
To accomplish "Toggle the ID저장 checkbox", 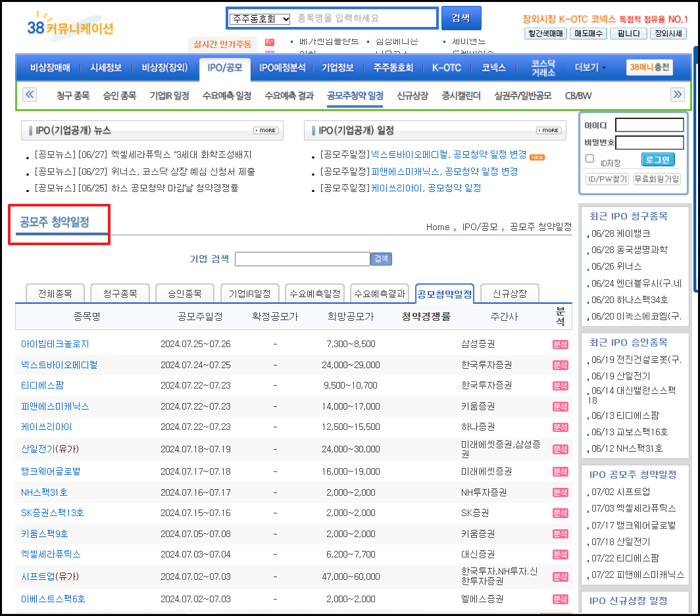I will [x=589, y=158].
